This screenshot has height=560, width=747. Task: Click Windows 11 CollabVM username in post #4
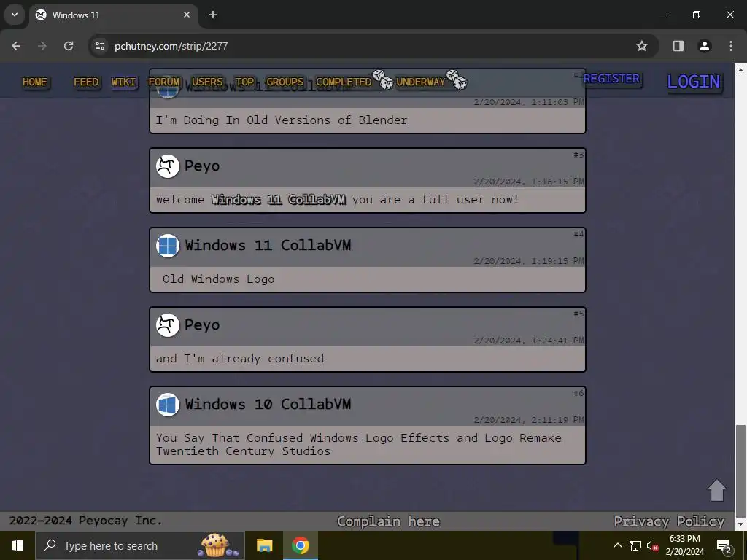(x=268, y=245)
